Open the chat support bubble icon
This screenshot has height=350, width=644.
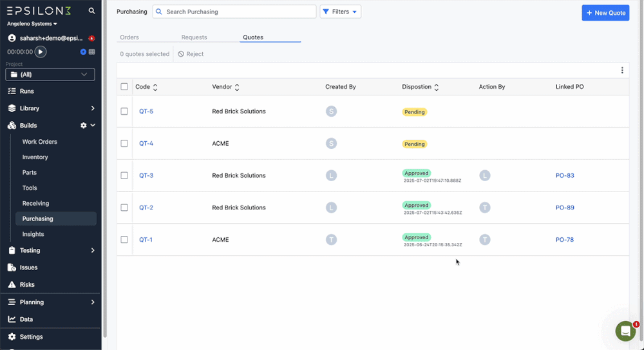(625, 331)
